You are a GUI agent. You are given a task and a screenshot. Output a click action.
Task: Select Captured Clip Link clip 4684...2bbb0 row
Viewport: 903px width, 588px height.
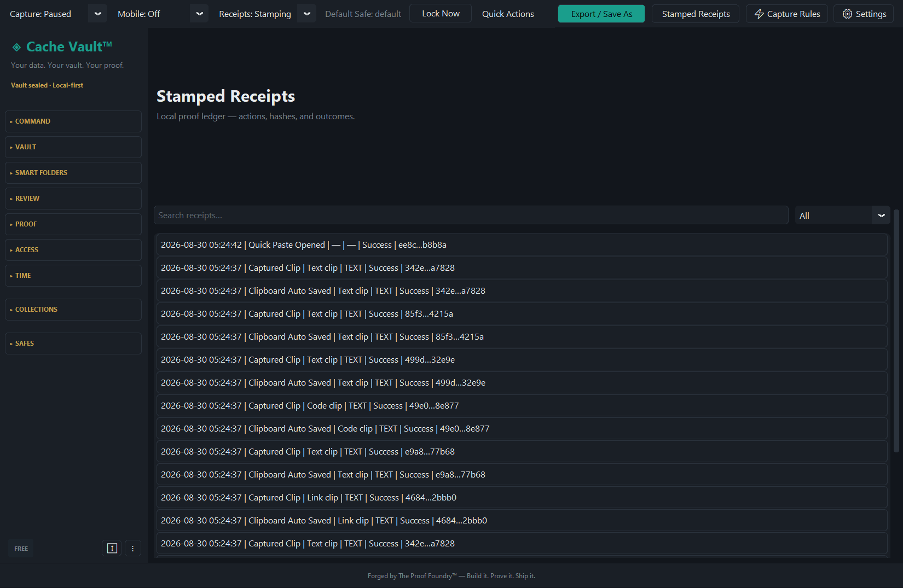point(522,498)
